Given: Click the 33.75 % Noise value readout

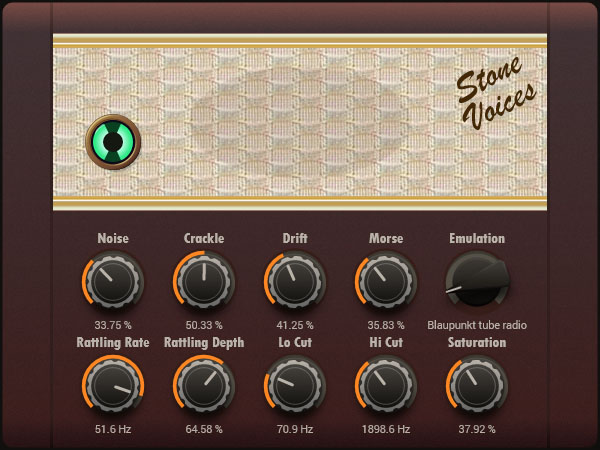Looking at the screenshot, I should pos(113,325).
